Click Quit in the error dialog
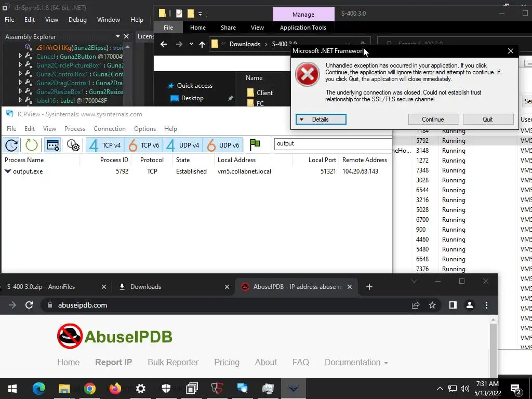532x399 pixels. click(x=488, y=119)
